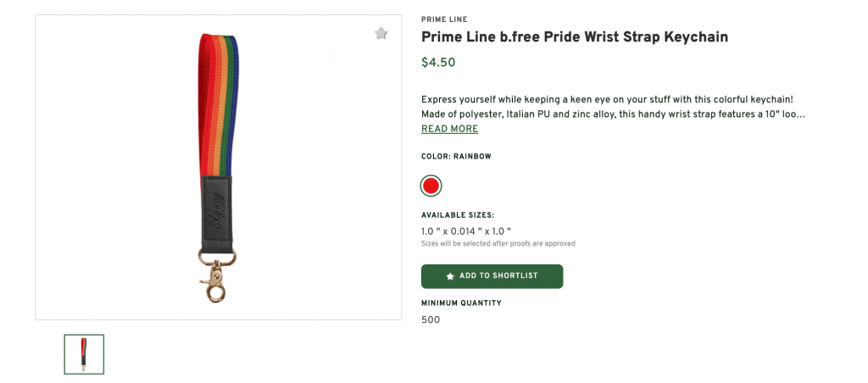868x383 pixels.
Task: Select the Rainbow red color swatch
Action: click(x=431, y=185)
